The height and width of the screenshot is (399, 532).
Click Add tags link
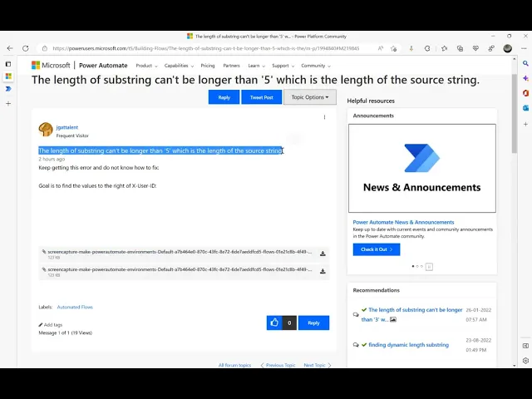(x=51, y=325)
